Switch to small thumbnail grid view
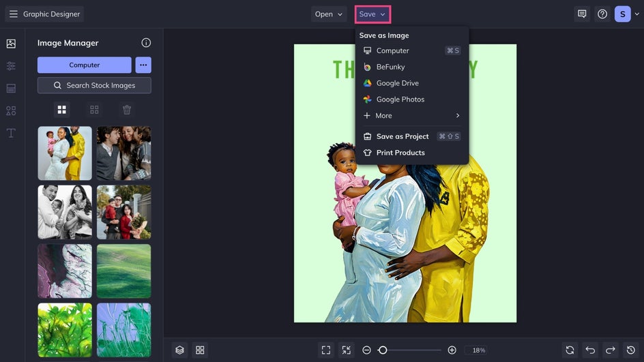644x362 pixels. [x=94, y=110]
